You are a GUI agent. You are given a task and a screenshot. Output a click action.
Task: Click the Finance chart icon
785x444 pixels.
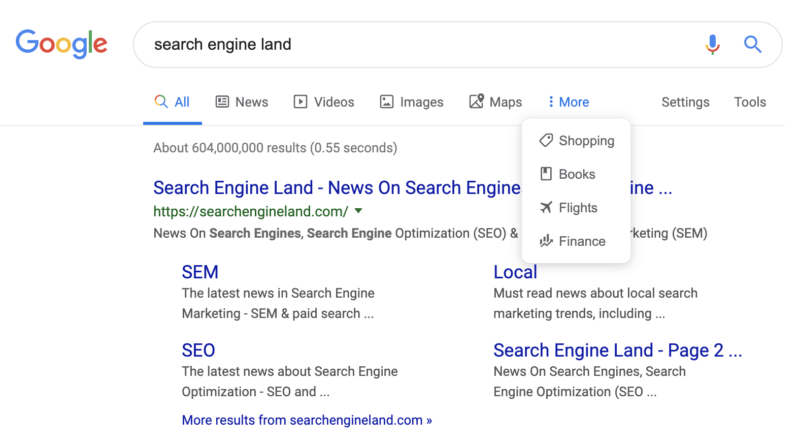(546, 241)
